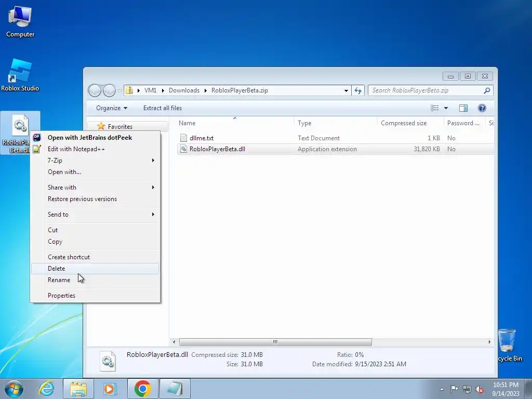Show the preview pane
The image size is (532, 399).
(x=463, y=108)
